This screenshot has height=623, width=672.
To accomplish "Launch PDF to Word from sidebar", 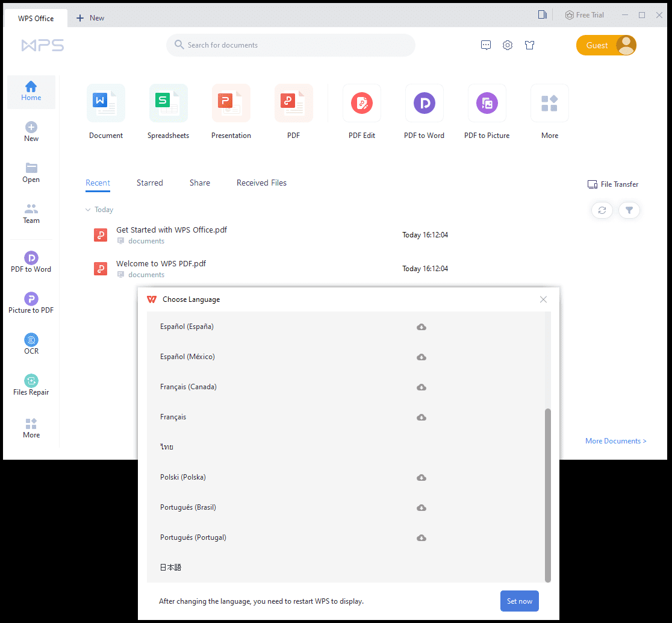I will 31,262.
